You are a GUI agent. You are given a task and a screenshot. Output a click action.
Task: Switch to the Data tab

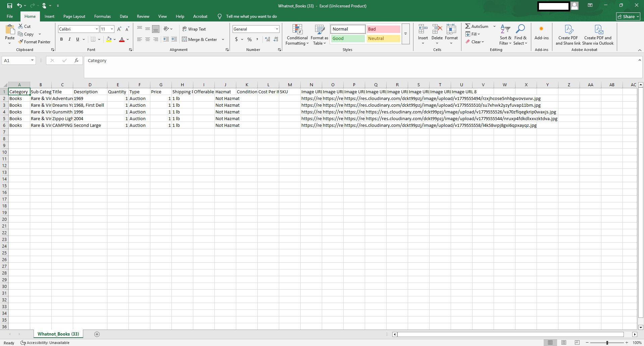coord(124,16)
